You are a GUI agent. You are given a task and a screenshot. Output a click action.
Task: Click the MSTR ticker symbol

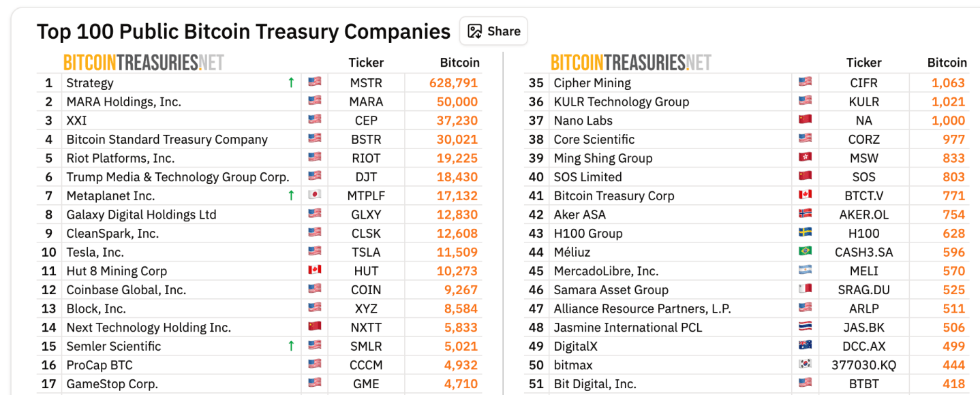[x=366, y=83]
